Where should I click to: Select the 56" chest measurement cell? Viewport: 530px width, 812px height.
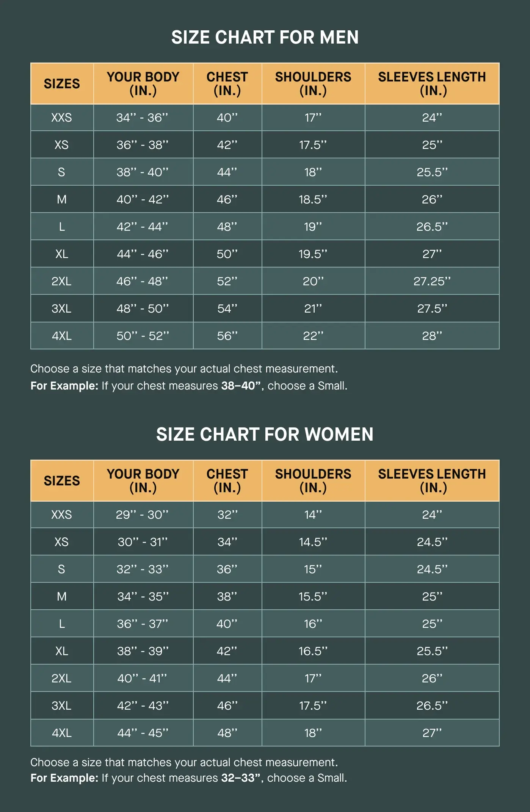(x=227, y=336)
